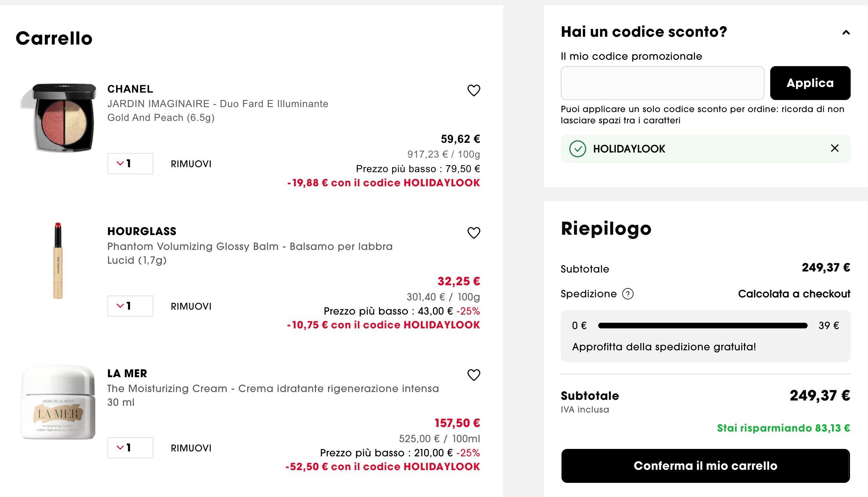Open quantity dropdown for LA MER cream
The image size is (868, 497).
click(x=130, y=448)
